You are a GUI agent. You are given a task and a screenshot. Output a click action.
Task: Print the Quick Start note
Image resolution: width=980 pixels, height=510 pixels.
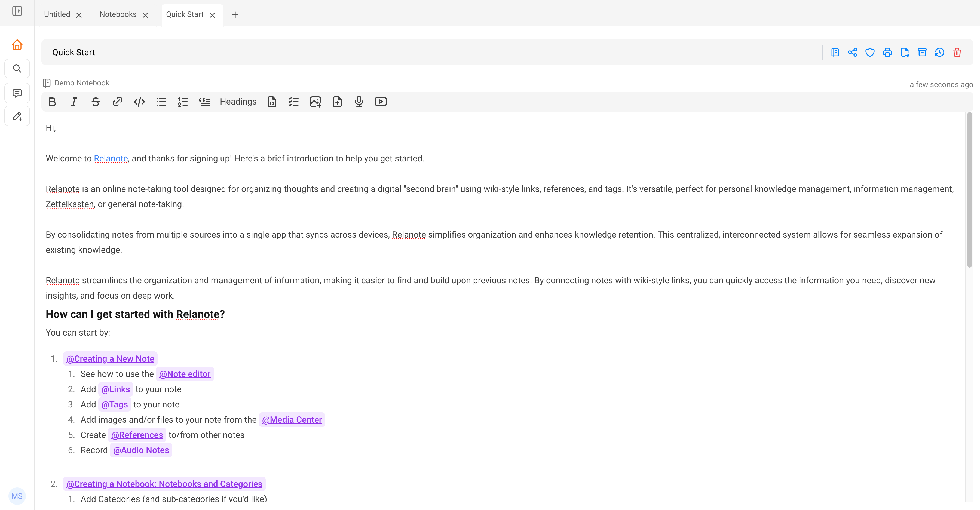(887, 53)
